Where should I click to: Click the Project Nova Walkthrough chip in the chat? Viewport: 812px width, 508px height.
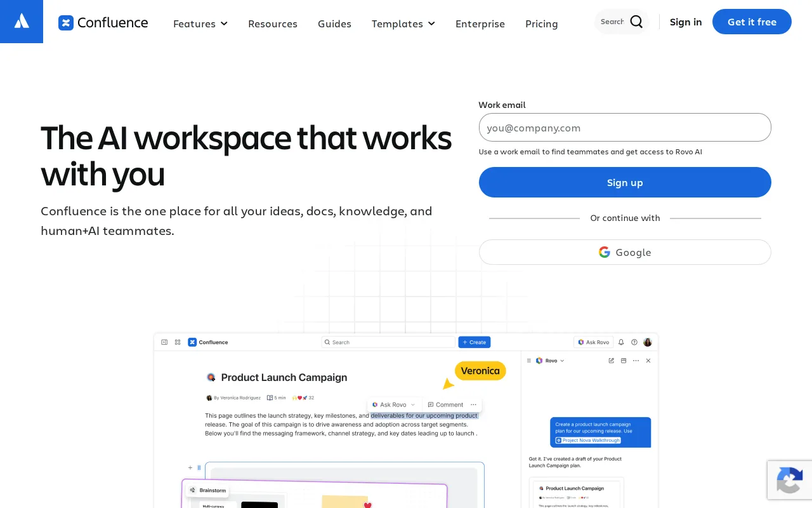point(588,440)
